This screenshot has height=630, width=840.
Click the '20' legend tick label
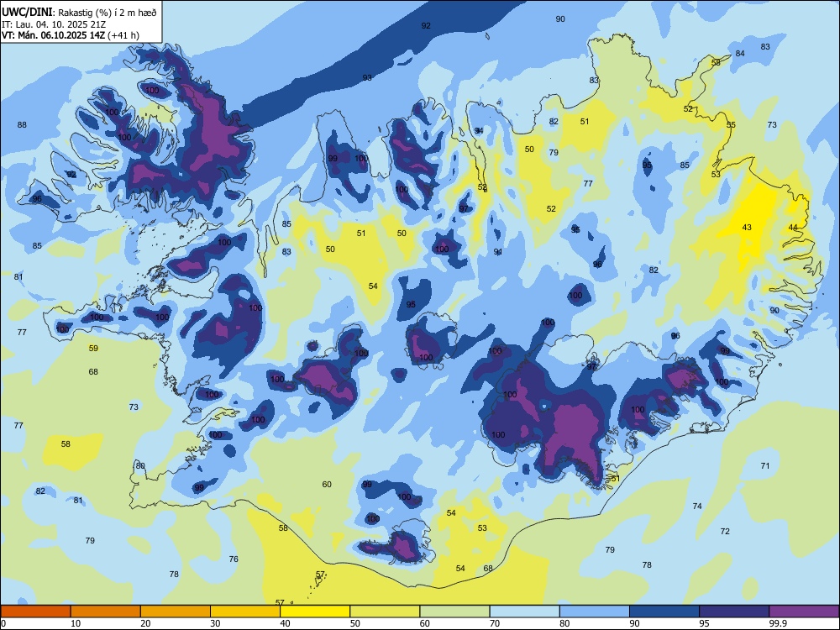tap(145, 623)
